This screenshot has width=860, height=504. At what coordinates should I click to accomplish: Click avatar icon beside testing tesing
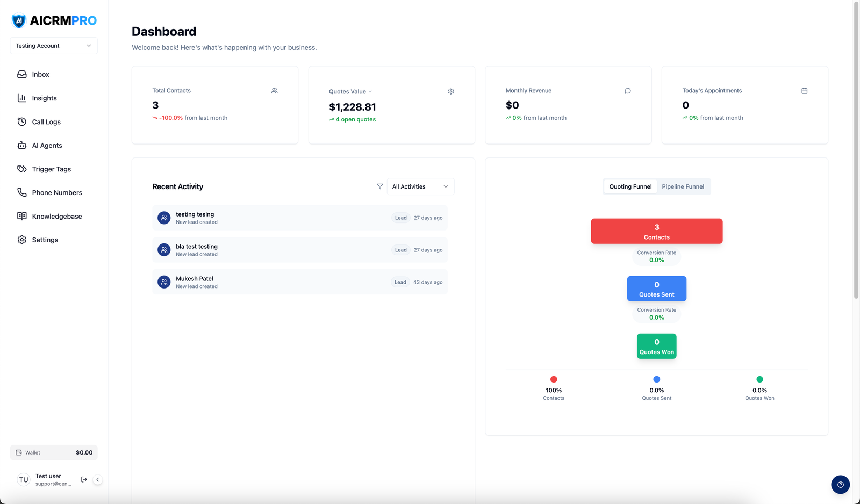164,218
